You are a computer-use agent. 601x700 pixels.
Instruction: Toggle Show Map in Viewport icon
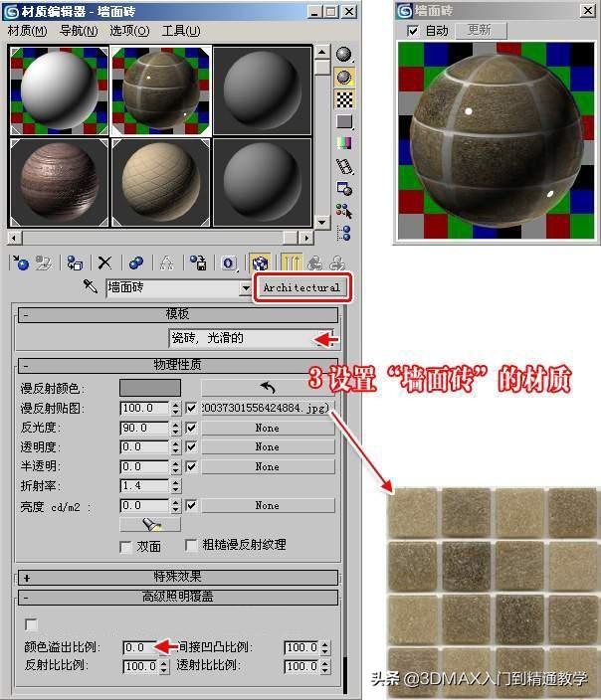pyautogui.click(x=260, y=262)
